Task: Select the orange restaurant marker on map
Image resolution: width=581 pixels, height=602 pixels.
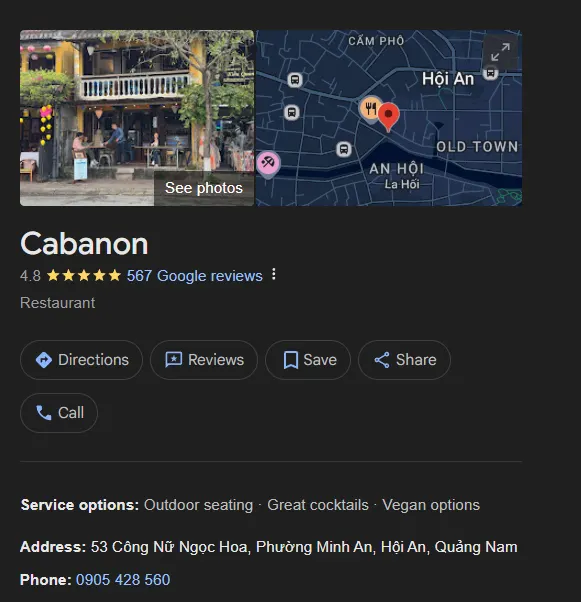Action: pos(370,109)
